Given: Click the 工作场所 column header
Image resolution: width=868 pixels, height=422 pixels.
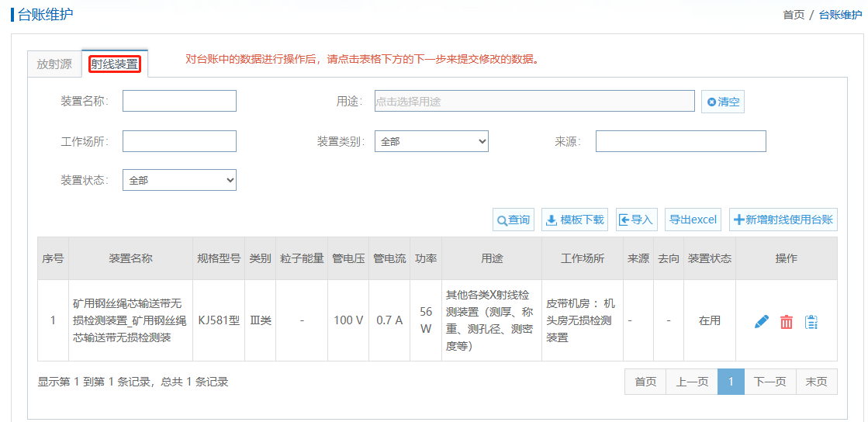Looking at the screenshot, I should [583, 258].
